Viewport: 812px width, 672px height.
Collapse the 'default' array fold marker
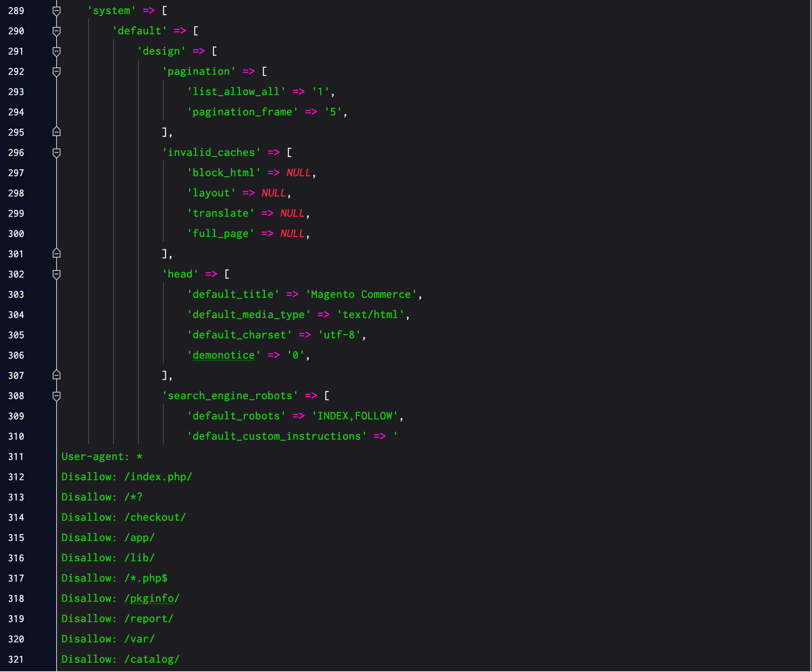click(57, 31)
